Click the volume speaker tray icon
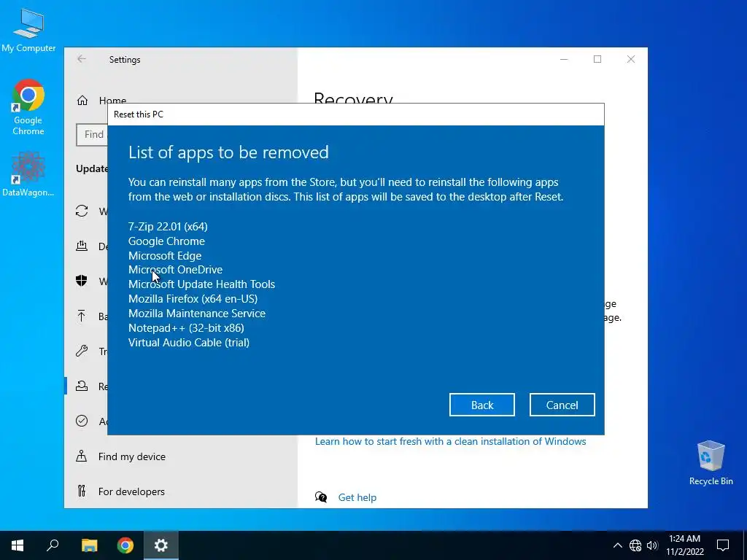The width and height of the screenshot is (747, 560). (x=652, y=545)
